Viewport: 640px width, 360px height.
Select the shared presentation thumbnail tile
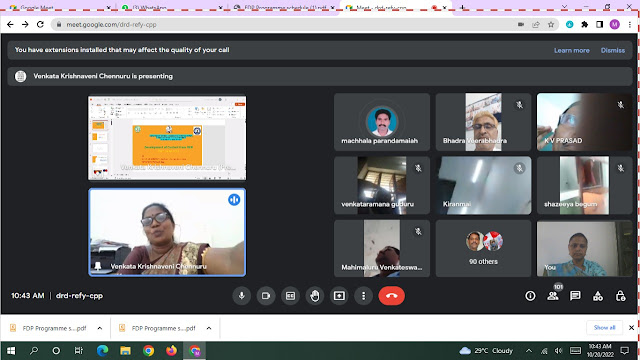click(167, 138)
